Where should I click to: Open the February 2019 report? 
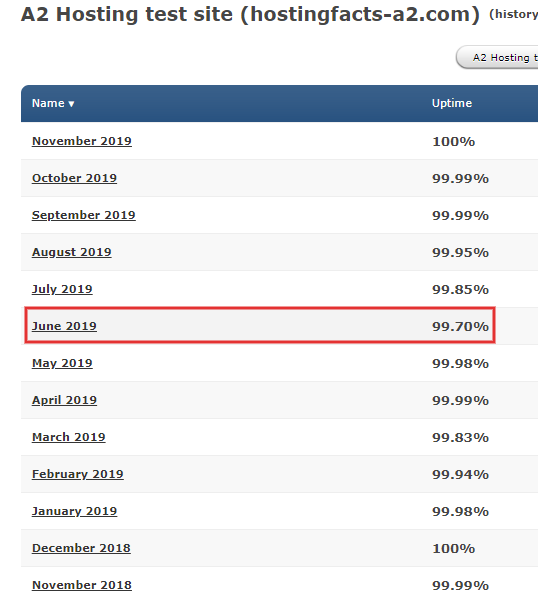78,474
